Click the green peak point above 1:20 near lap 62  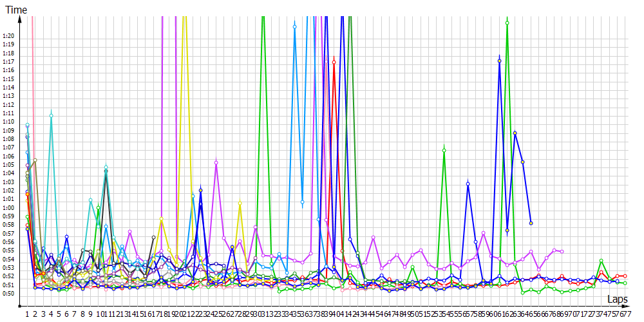pyautogui.click(x=507, y=23)
